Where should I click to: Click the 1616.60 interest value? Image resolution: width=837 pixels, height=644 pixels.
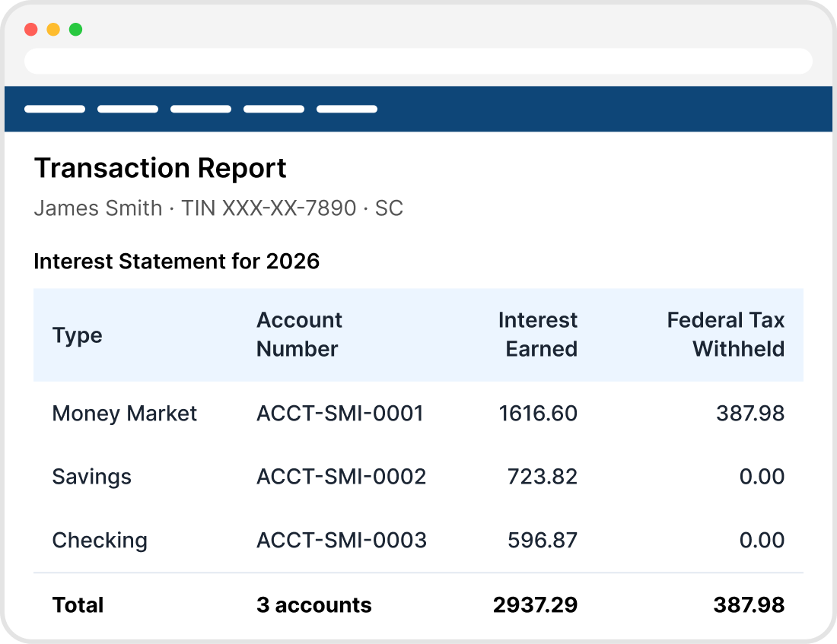coord(538,414)
